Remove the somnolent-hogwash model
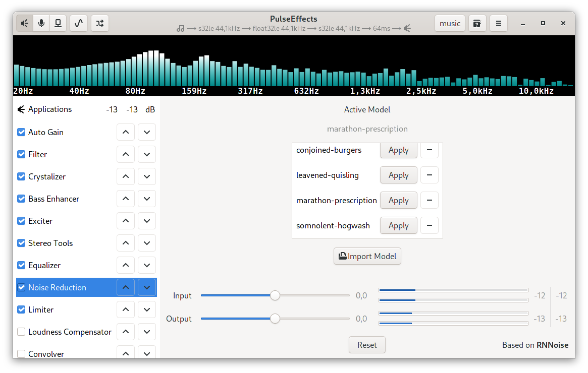 coord(430,225)
